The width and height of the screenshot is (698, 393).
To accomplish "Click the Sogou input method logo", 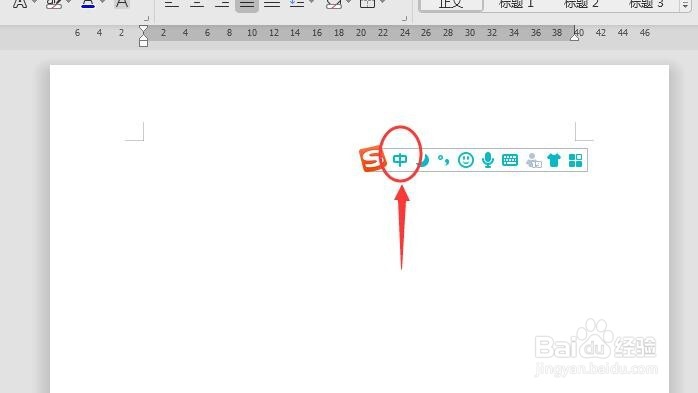I will pos(372,158).
